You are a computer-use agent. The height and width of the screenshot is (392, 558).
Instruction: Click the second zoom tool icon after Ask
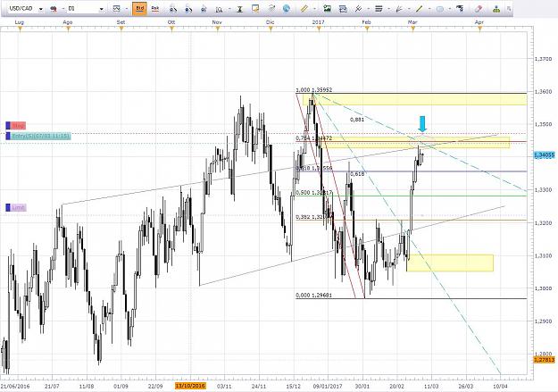tap(188, 9)
